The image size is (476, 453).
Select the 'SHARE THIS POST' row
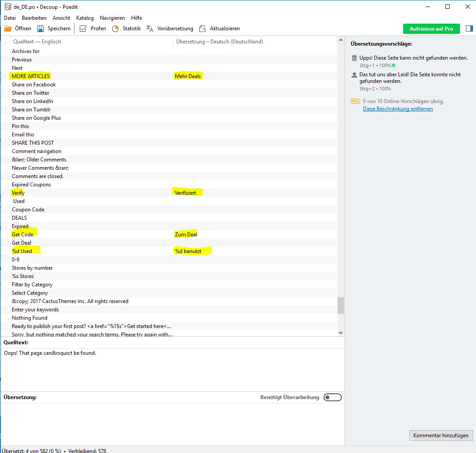(x=169, y=143)
